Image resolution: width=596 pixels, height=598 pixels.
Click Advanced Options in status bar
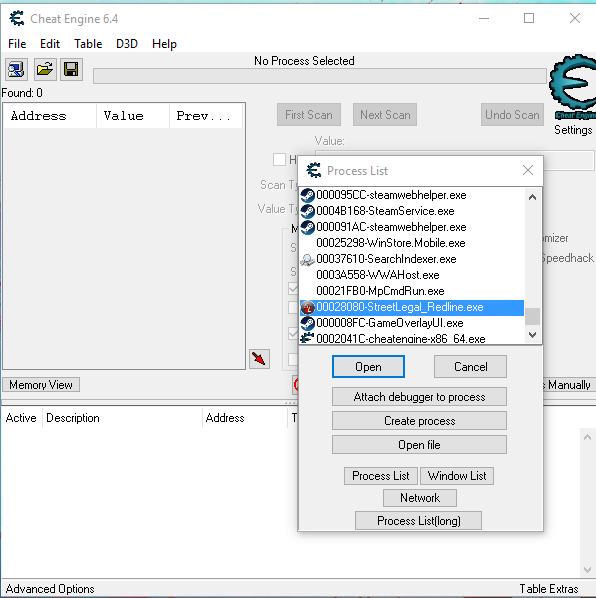click(50, 589)
